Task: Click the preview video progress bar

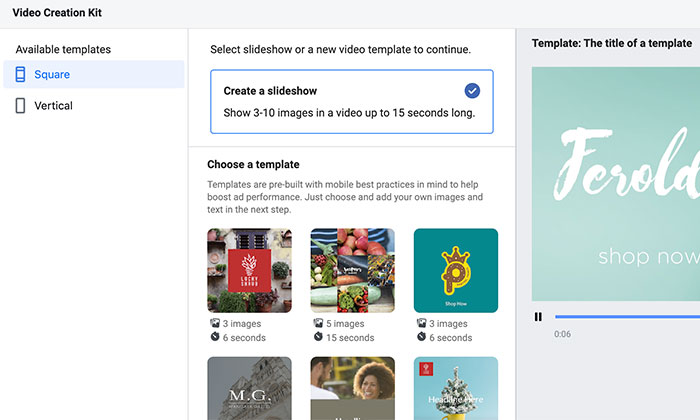Action: tap(627, 316)
